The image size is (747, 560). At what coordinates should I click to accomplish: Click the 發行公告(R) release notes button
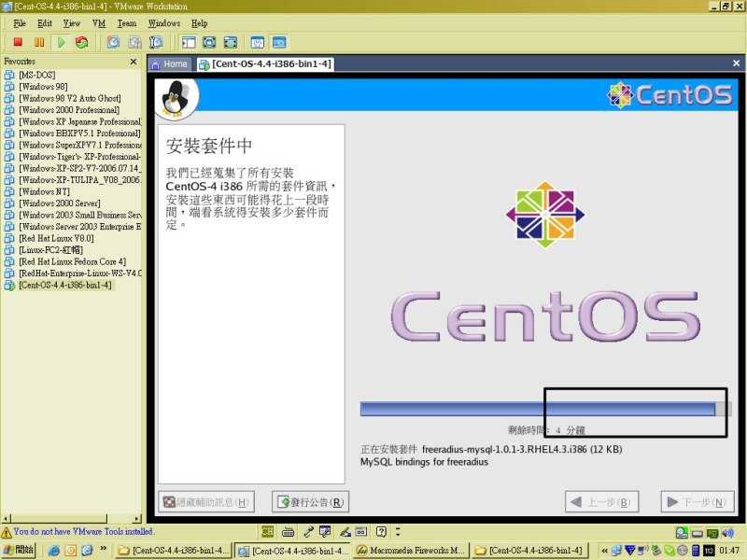(310, 502)
